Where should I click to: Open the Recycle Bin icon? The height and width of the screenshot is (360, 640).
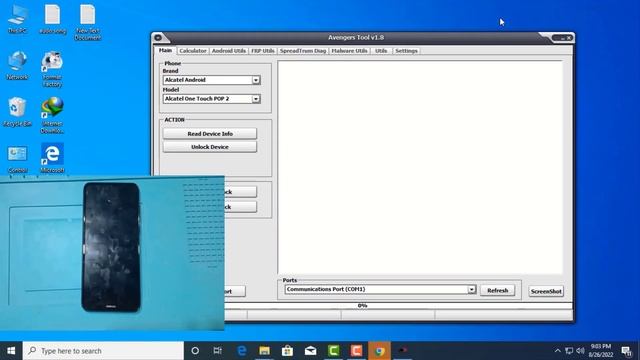18,112
